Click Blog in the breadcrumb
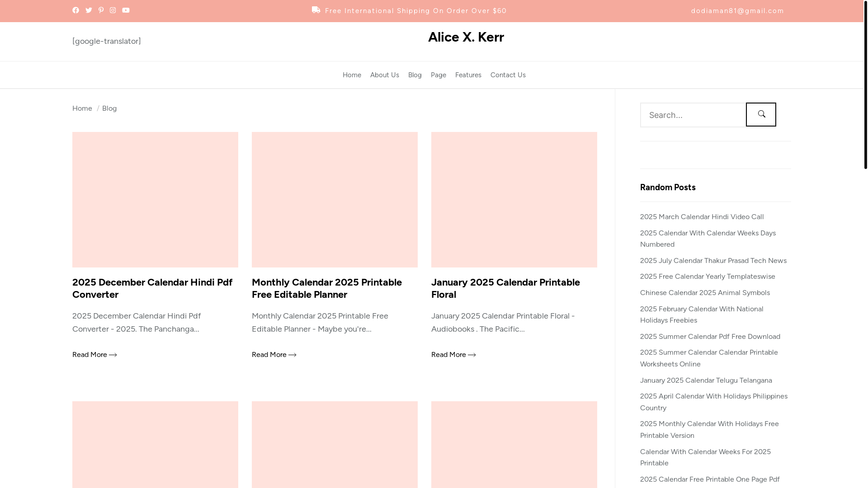The height and width of the screenshot is (488, 868). pyautogui.click(x=109, y=108)
